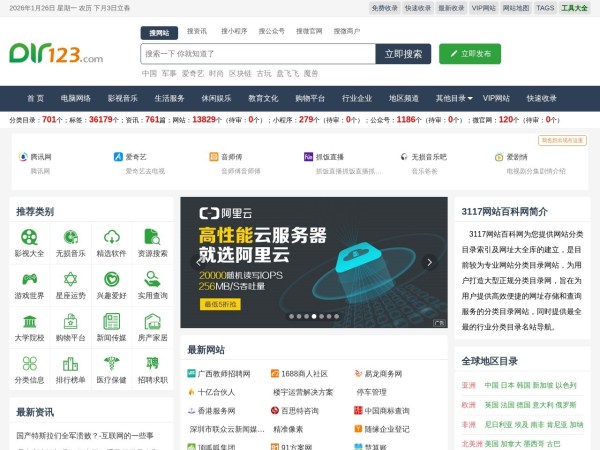
Task: Open the 医疗保健 medical icon
Action: (112, 364)
